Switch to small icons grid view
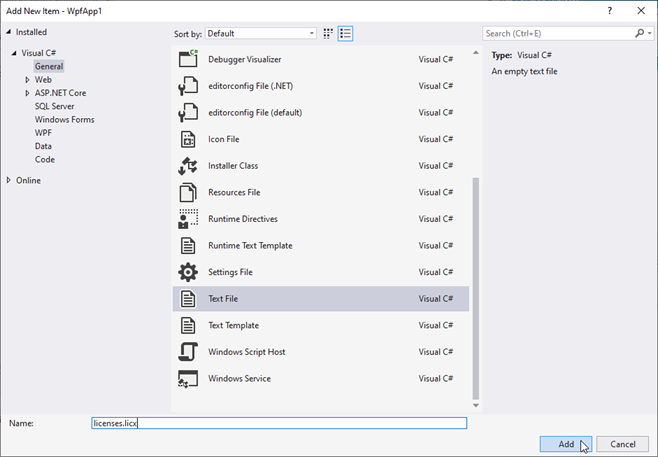The height and width of the screenshot is (457, 658). 328,33
